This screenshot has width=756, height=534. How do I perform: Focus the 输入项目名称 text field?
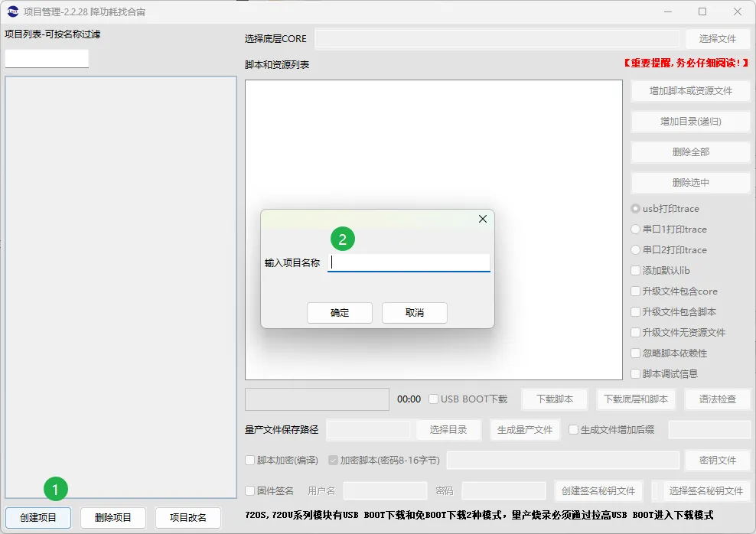(x=409, y=262)
